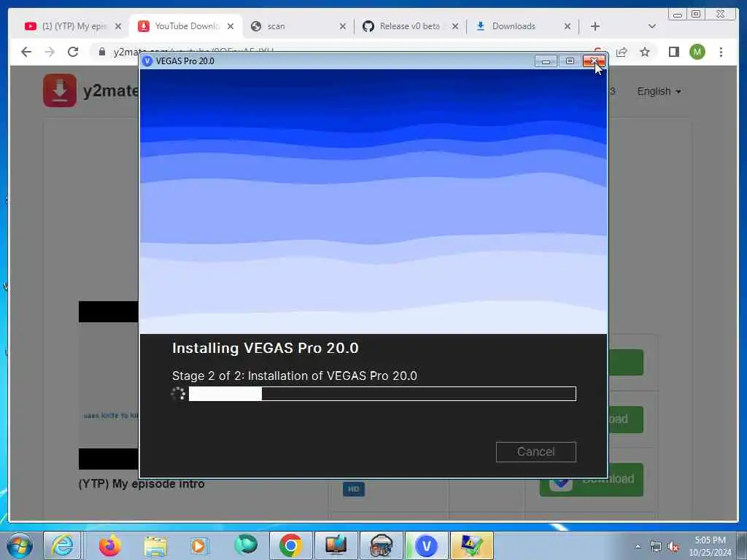Minimize the VEGAS Pro installer window
Image resolution: width=747 pixels, height=560 pixels.
point(546,61)
